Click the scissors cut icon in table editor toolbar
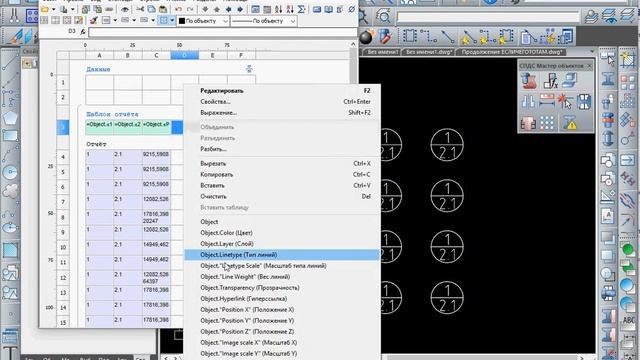640x360 pixels. (140, 9)
